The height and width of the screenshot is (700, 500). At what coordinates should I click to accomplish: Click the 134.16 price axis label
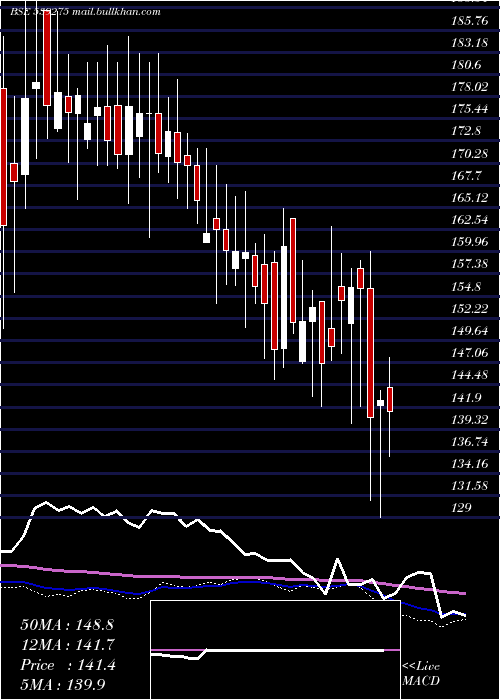[470, 464]
